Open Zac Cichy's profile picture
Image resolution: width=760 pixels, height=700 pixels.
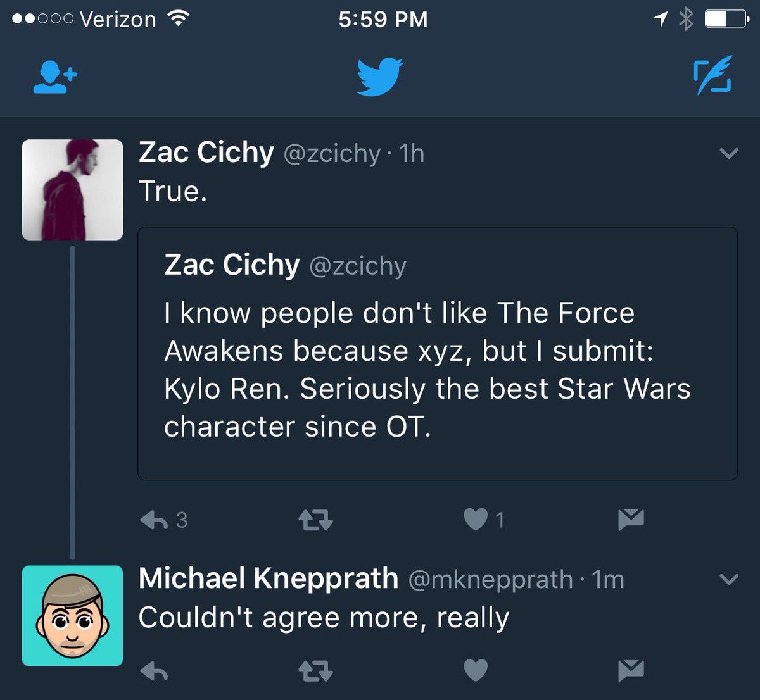72,190
